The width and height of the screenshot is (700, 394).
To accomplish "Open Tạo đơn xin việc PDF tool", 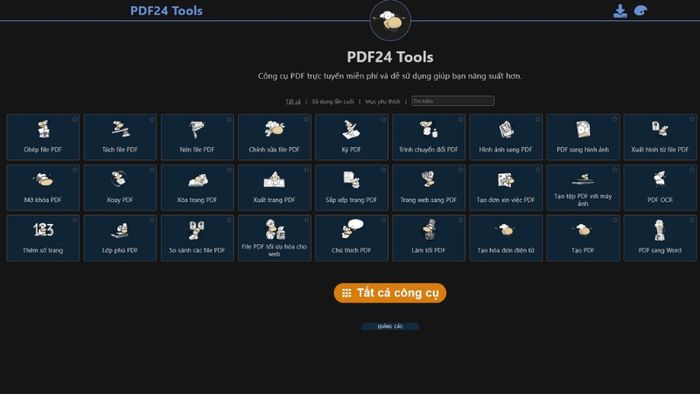I will click(506, 187).
